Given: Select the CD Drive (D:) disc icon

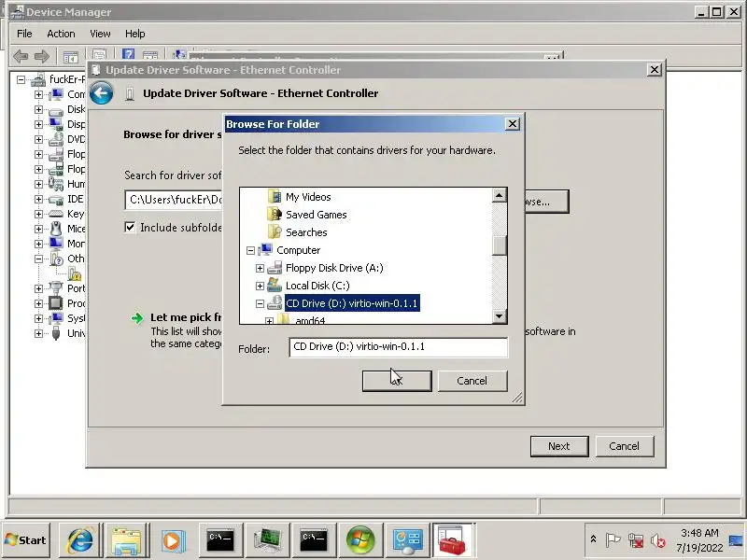Looking at the screenshot, I should pyautogui.click(x=275, y=302).
